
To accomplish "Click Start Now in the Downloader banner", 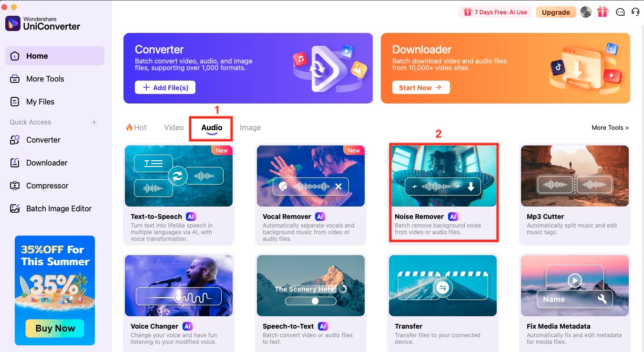I will (x=421, y=87).
